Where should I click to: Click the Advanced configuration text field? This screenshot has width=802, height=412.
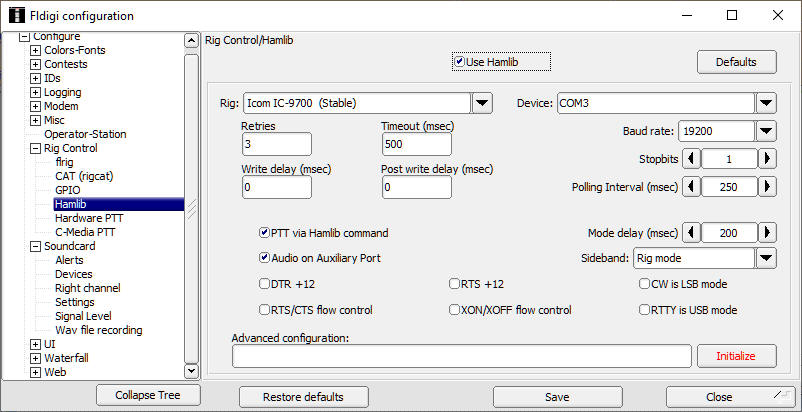pos(461,356)
